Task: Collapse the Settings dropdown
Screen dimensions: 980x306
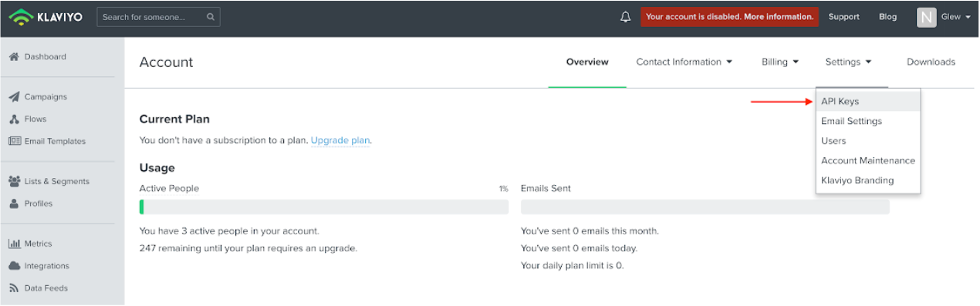Action: [848, 62]
